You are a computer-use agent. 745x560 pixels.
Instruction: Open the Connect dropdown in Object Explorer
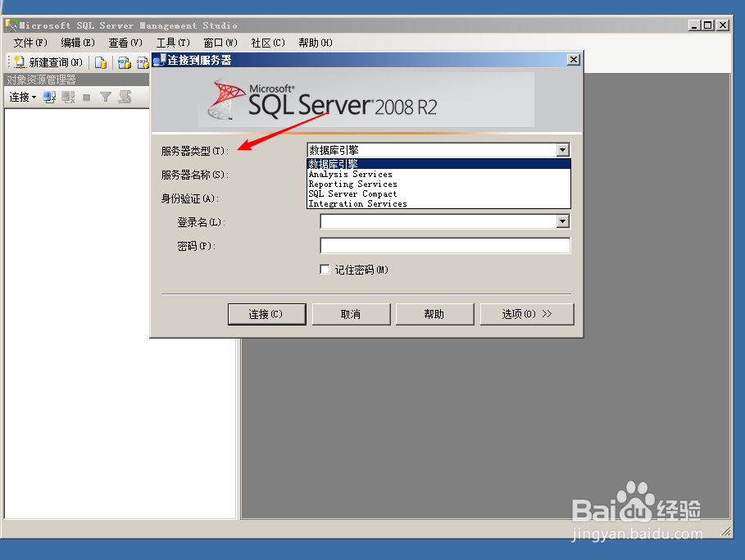point(22,98)
